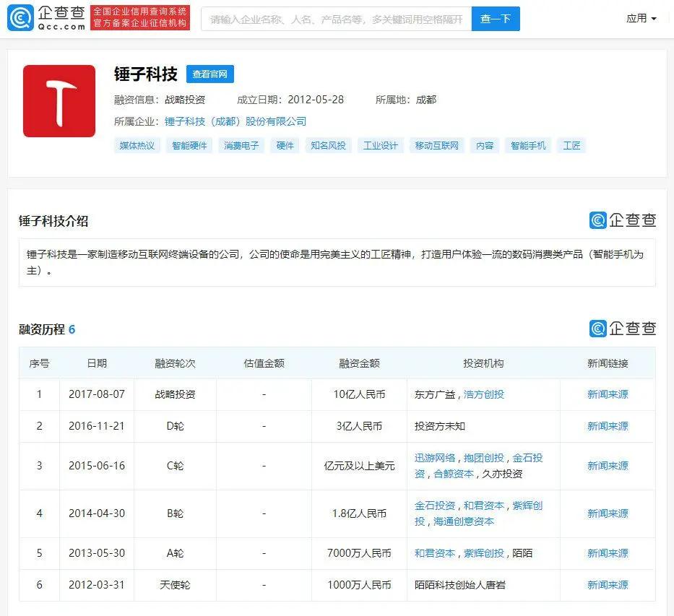
Task: Click the red T company logo
Action: (x=59, y=101)
